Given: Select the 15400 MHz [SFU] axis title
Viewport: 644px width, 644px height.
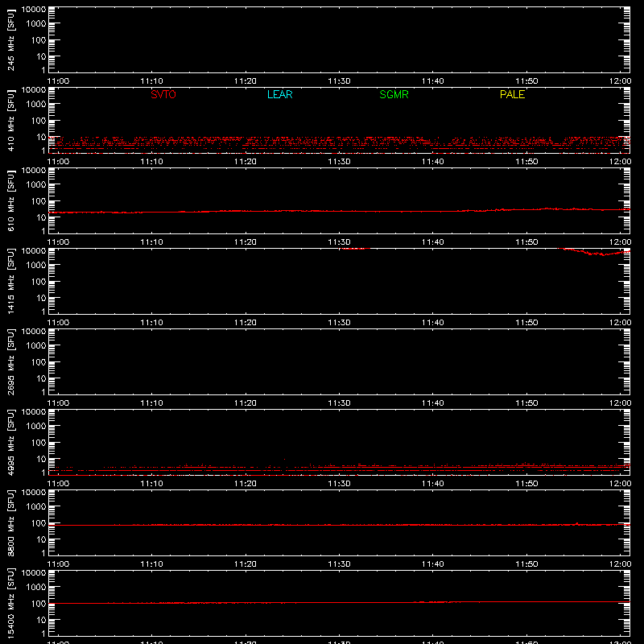Looking at the screenshot, I should pos(11,603).
